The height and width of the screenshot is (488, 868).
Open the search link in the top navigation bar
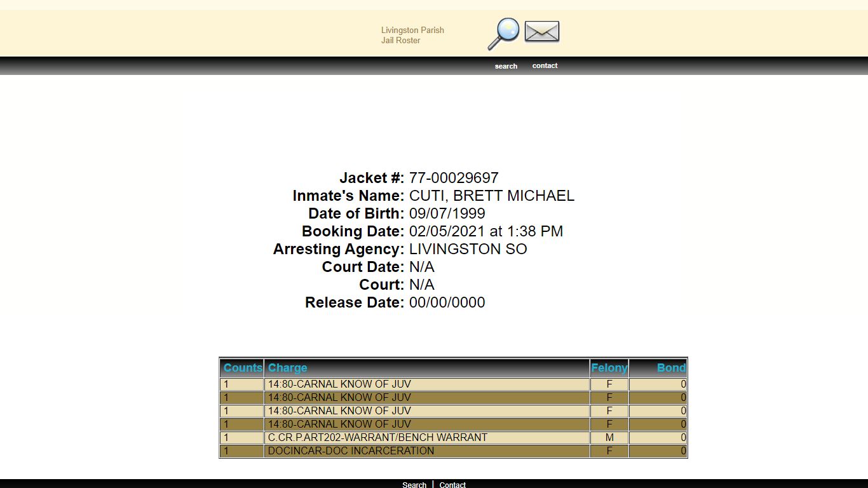tap(506, 66)
